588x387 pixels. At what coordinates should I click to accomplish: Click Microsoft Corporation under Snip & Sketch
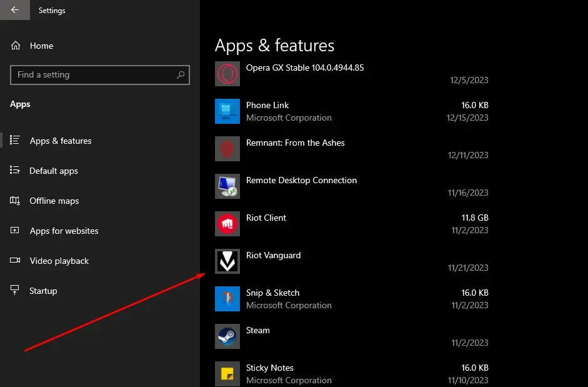[289, 306]
